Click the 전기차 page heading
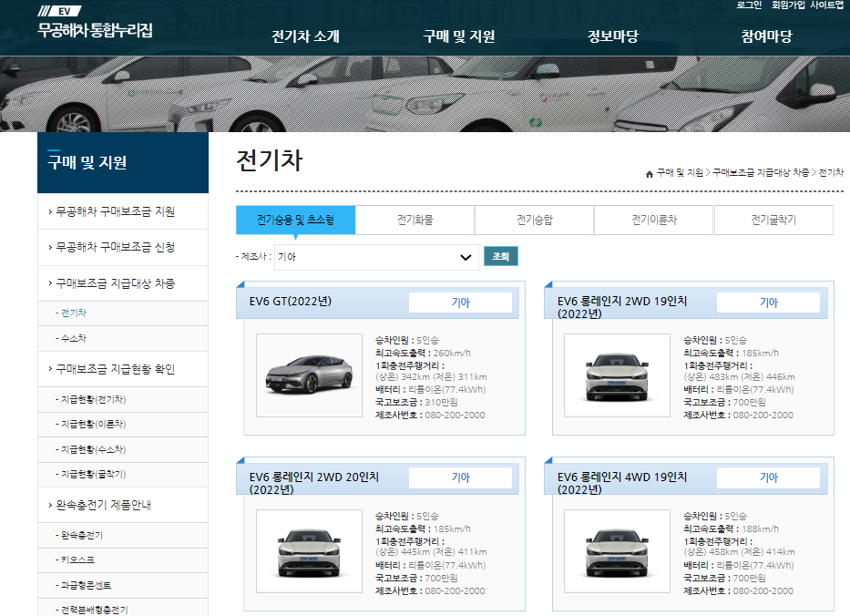 (270, 160)
